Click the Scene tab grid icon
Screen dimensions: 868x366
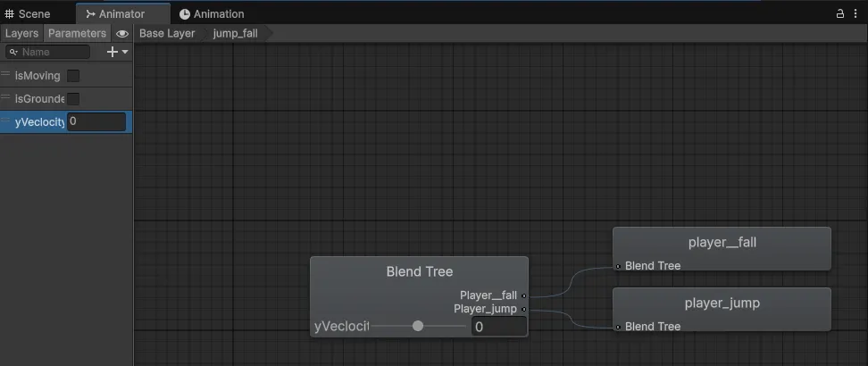10,14
